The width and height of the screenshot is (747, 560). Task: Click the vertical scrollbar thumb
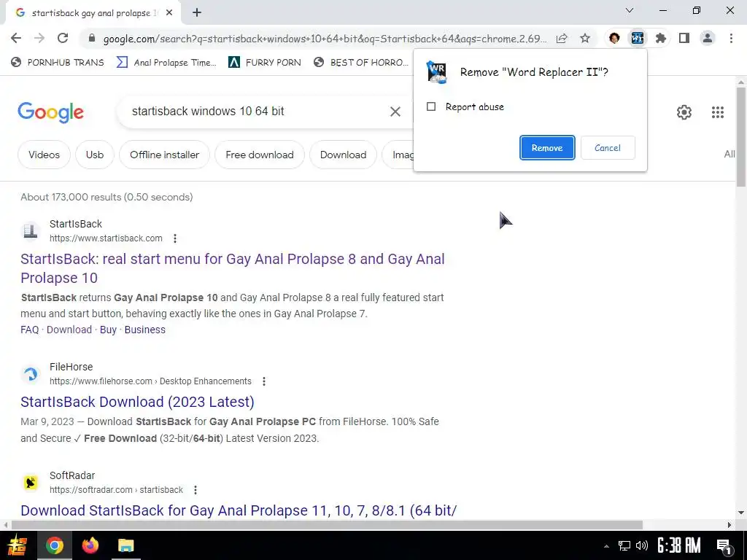(741, 136)
